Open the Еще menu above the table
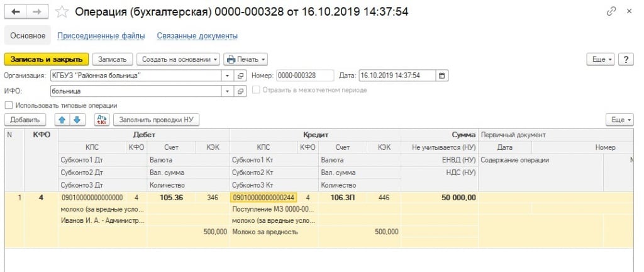Screen dimensions: 644x272 [619, 120]
